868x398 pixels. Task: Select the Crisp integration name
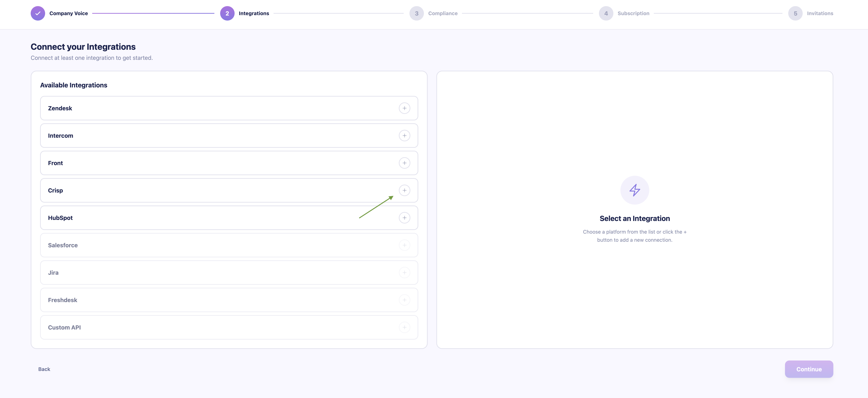55,191
